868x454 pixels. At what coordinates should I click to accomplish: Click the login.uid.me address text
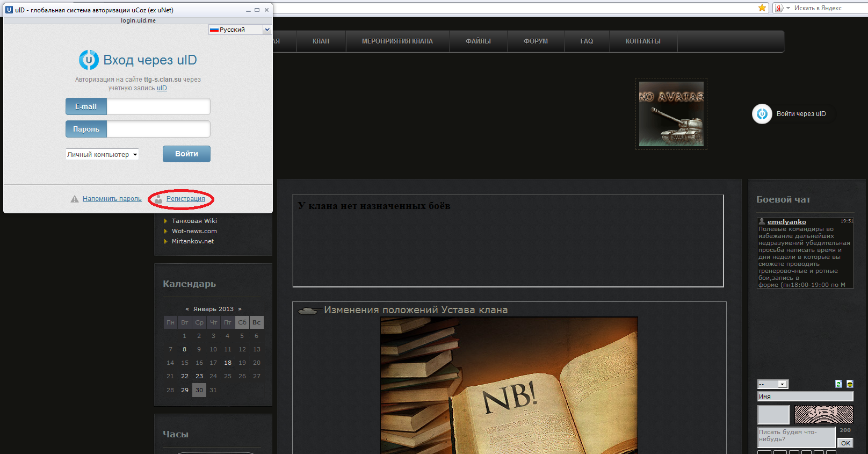click(138, 20)
